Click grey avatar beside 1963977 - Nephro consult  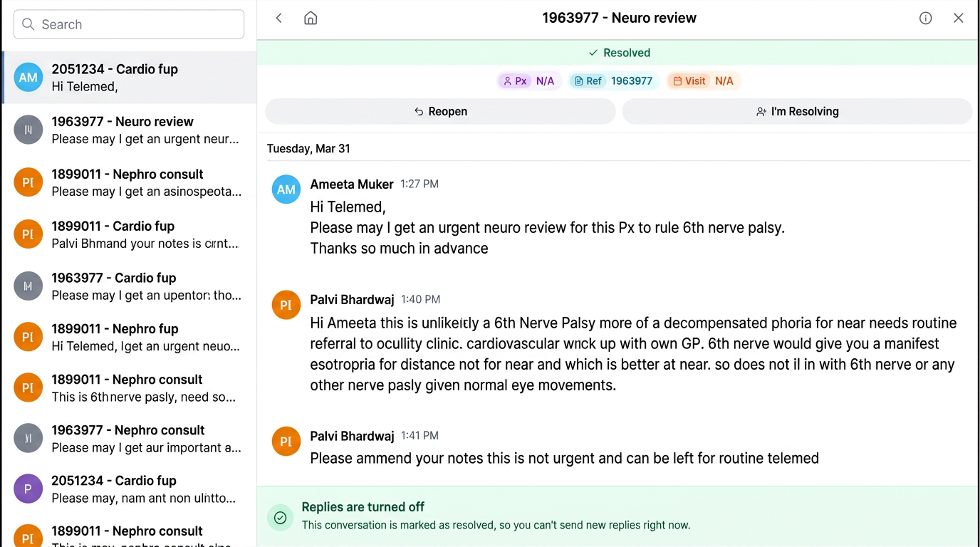click(28, 438)
